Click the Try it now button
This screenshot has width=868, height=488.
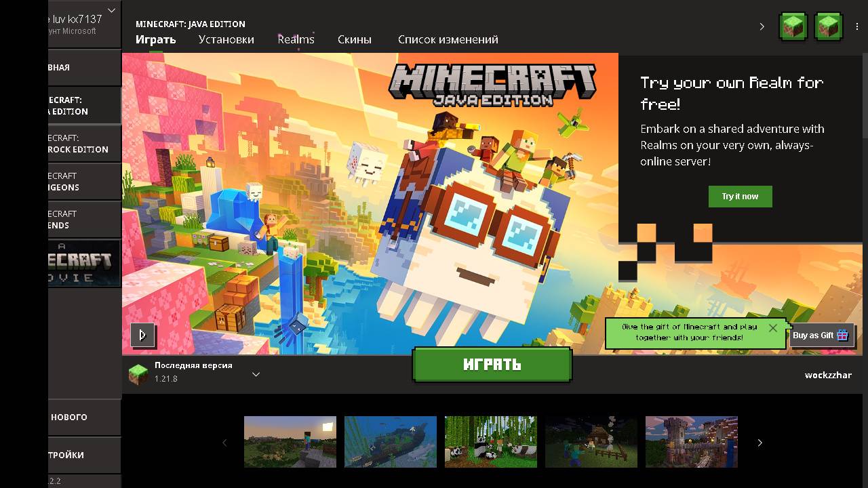740,197
